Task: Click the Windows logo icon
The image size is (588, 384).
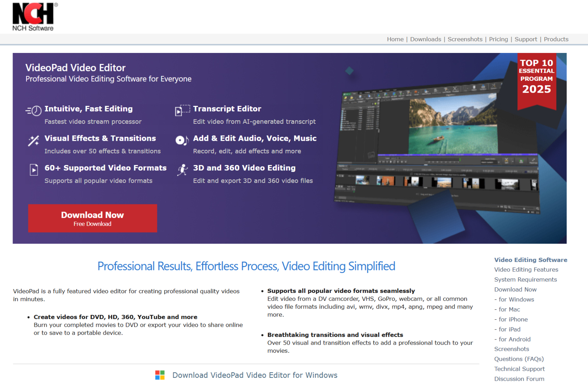Action: pos(160,375)
